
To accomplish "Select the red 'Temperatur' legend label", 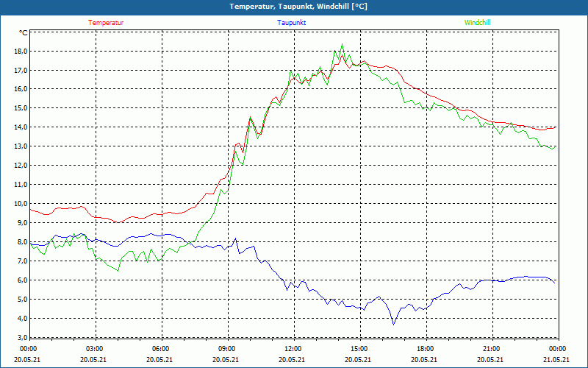I will [x=106, y=23].
